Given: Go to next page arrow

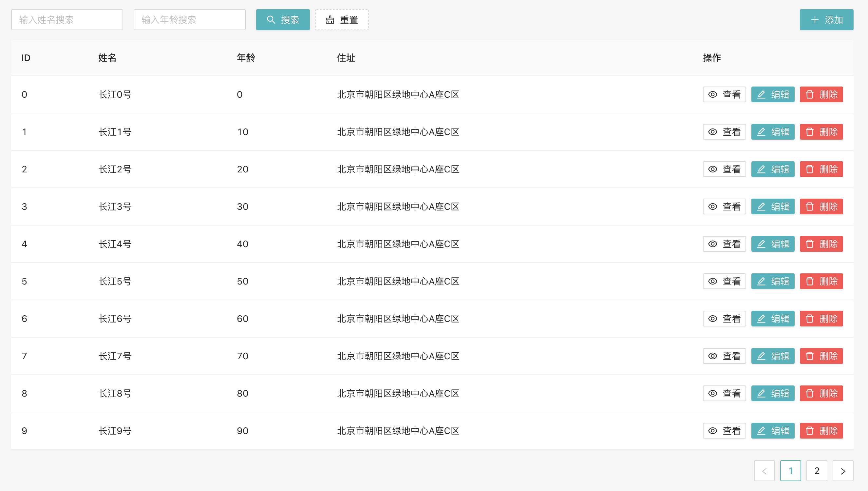Looking at the screenshot, I should [x=842, y=471].
